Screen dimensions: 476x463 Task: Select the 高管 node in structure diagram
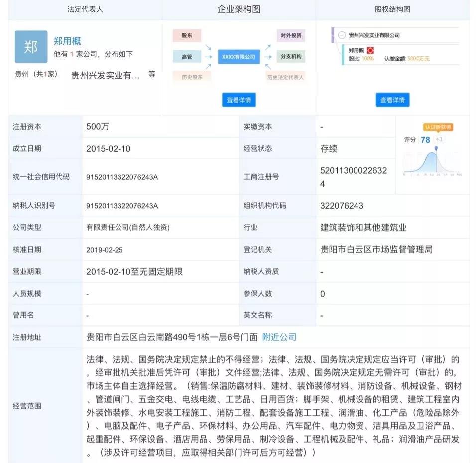pos(187,57)
